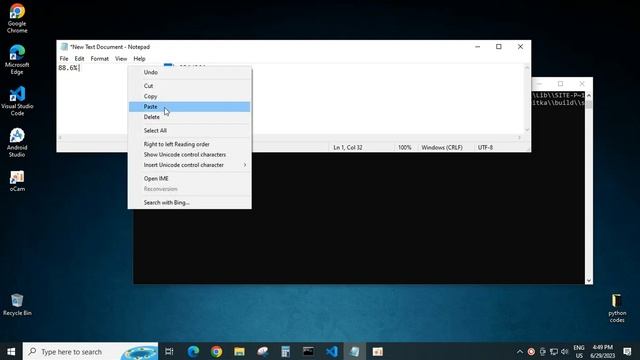Open the Notepad Help menu

coord(139,59)
